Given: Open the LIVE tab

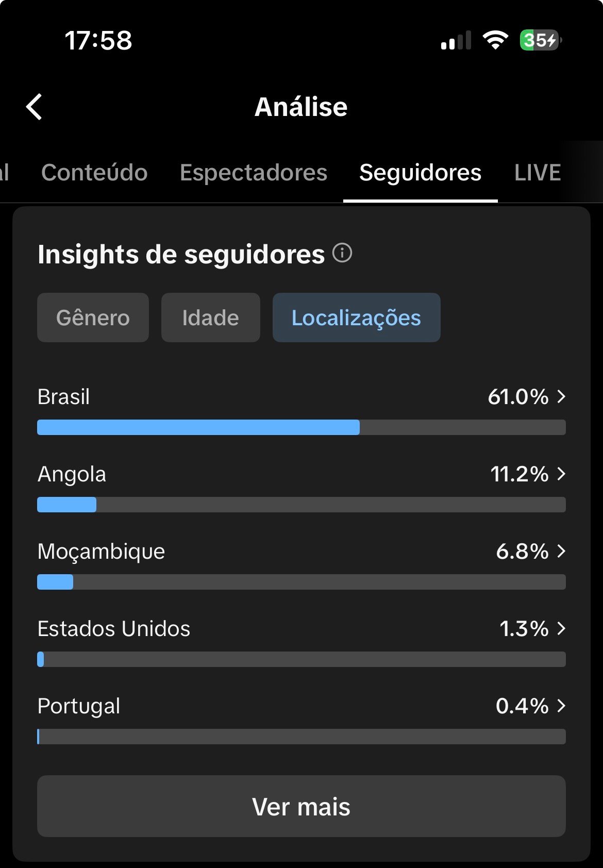Looking at the screenshot, I should click(538, 173).
